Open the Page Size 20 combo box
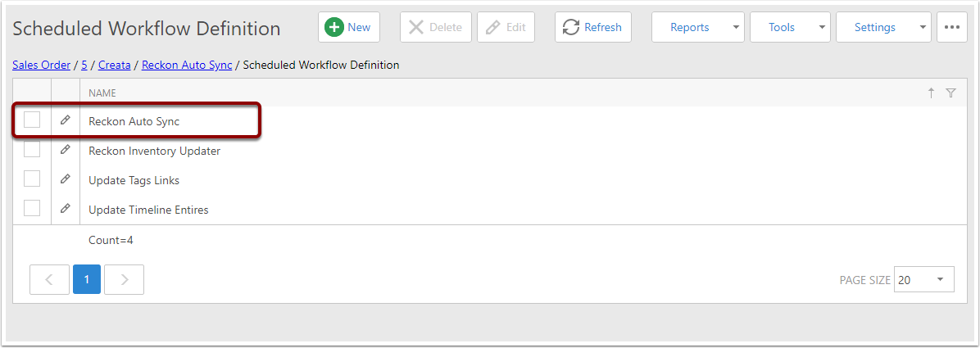The width and height of the screenshot is (980, 348). (923, 280)
